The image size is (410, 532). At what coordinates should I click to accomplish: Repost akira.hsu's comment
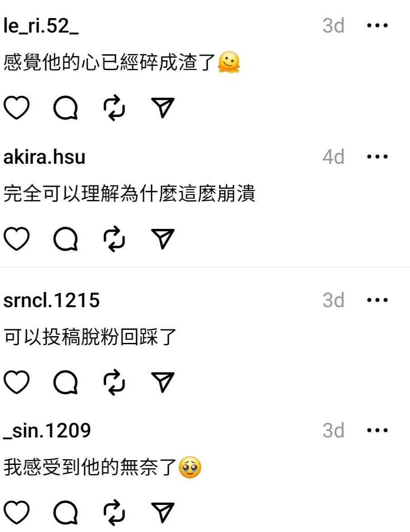tap(114, 239)
